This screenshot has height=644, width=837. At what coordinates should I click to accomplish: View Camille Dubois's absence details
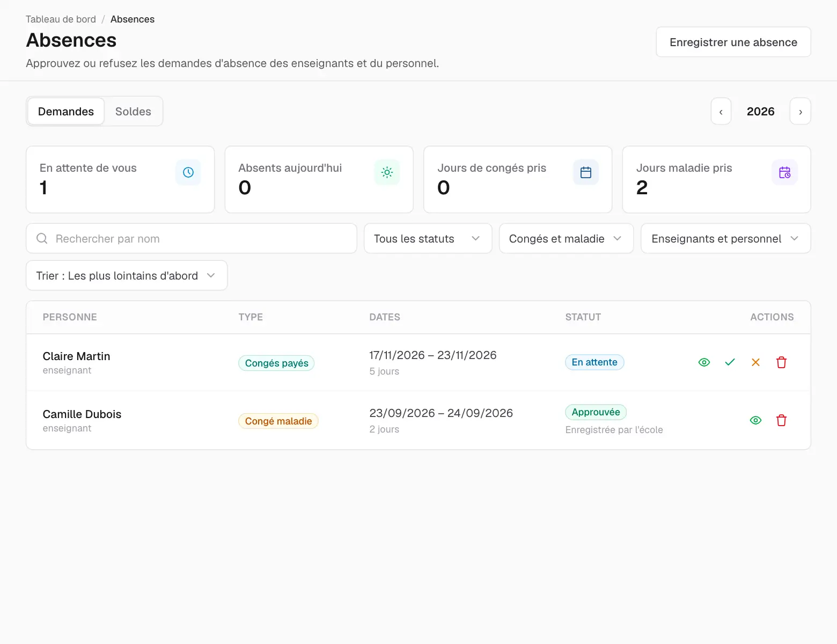point(755,420)
